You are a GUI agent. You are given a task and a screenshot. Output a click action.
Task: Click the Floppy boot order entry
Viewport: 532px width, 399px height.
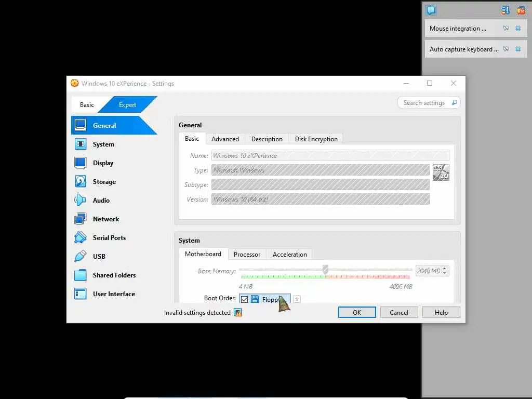[x=265, y=299]
